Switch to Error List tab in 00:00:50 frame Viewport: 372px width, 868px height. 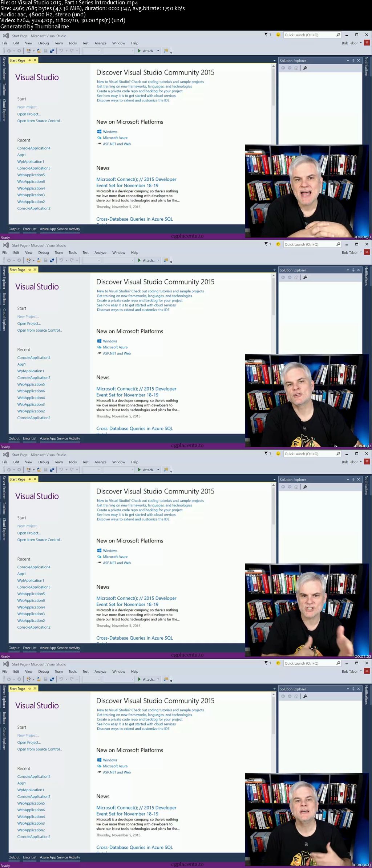pos(30,229)
